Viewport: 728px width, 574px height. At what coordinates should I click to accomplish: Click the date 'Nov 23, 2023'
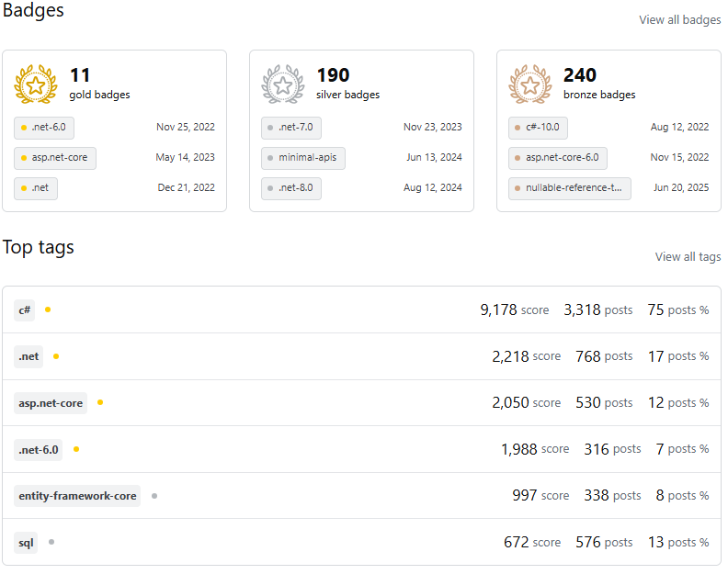point(433,127)
